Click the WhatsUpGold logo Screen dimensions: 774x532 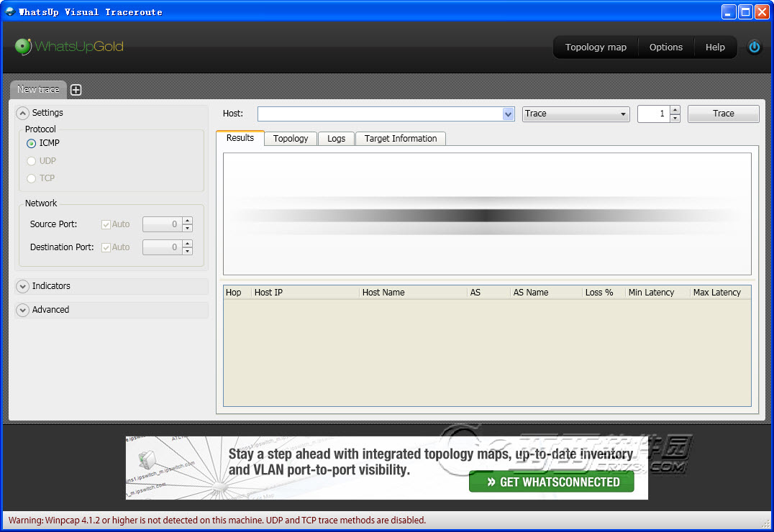69,47
